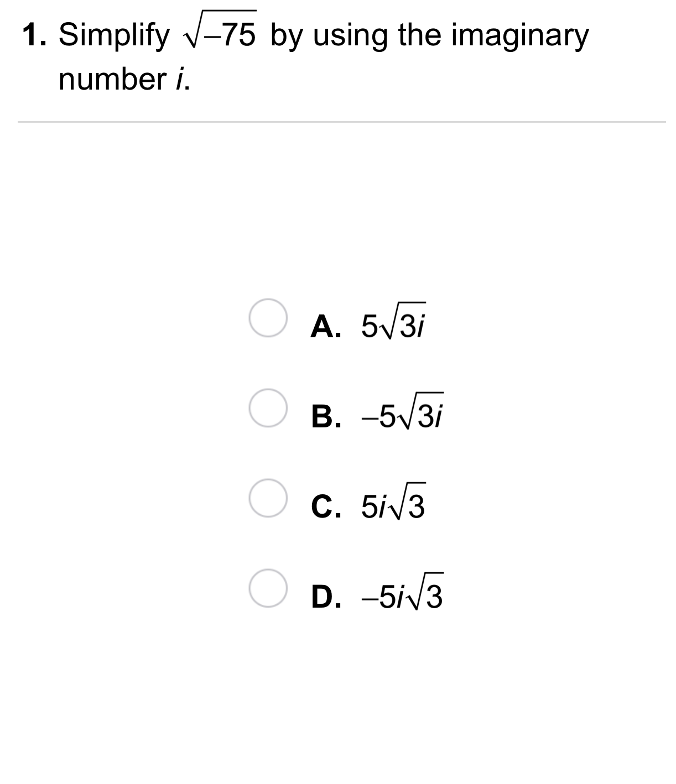Viewport: 676px width, 784px height.
Task: Click the bold letter label "A."
Action: [326, 326]
